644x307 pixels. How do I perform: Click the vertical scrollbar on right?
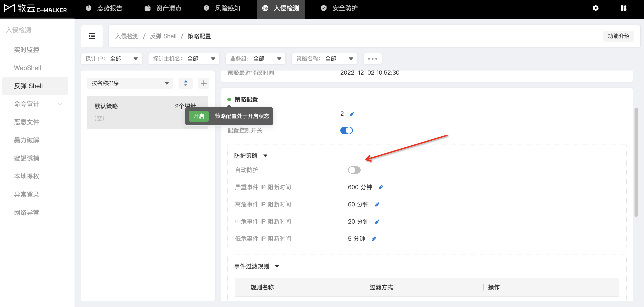(x=636, y=162)
